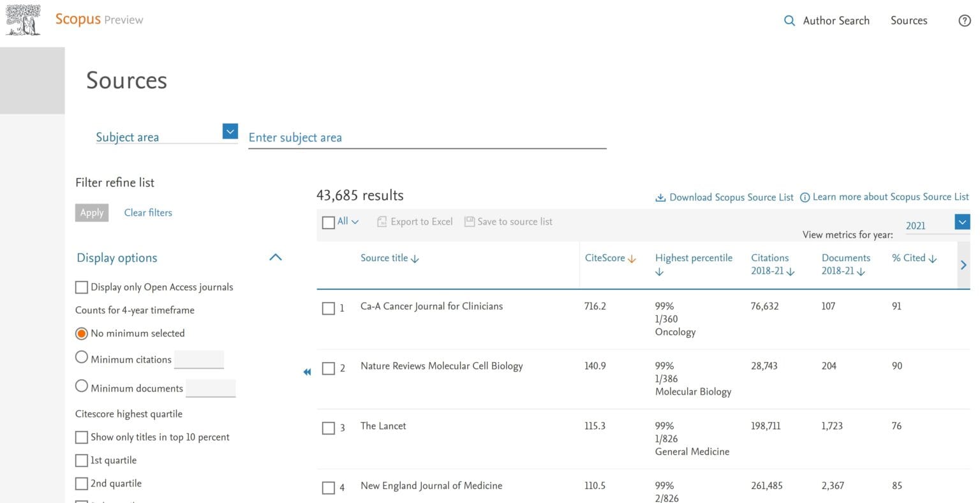Viewport: 980px width, 503px height.
Task: Collapse filter panel with double-arrow icon
Action: click(x=307, y=372)
